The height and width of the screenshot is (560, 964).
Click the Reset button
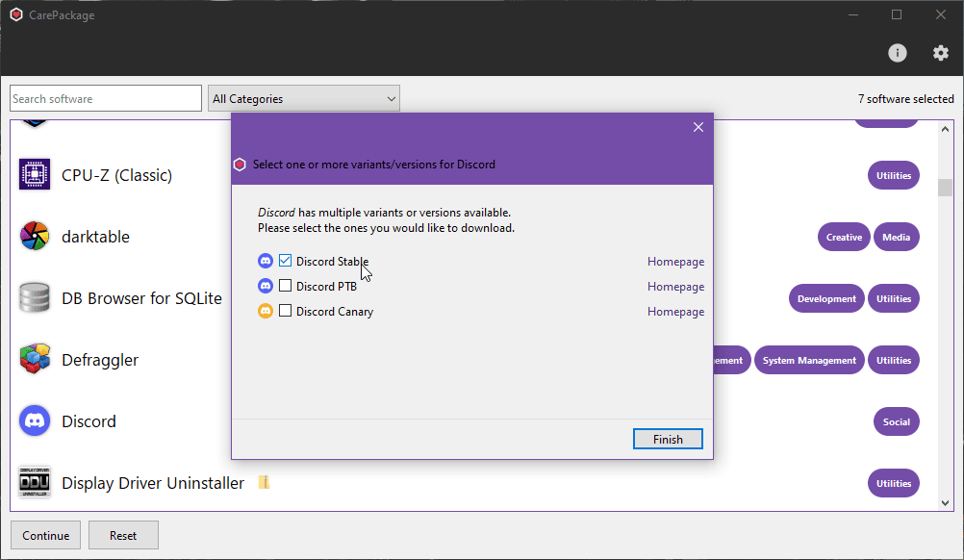pos(123,535)
